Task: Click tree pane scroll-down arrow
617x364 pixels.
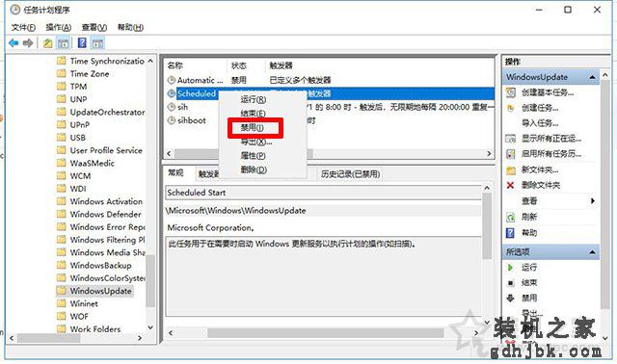Action: pos(150,327)
